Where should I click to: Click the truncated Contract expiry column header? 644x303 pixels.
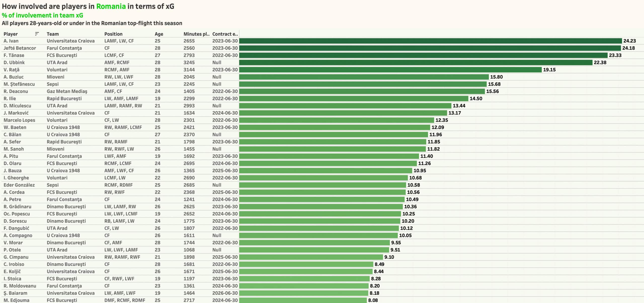pos(225,34)
